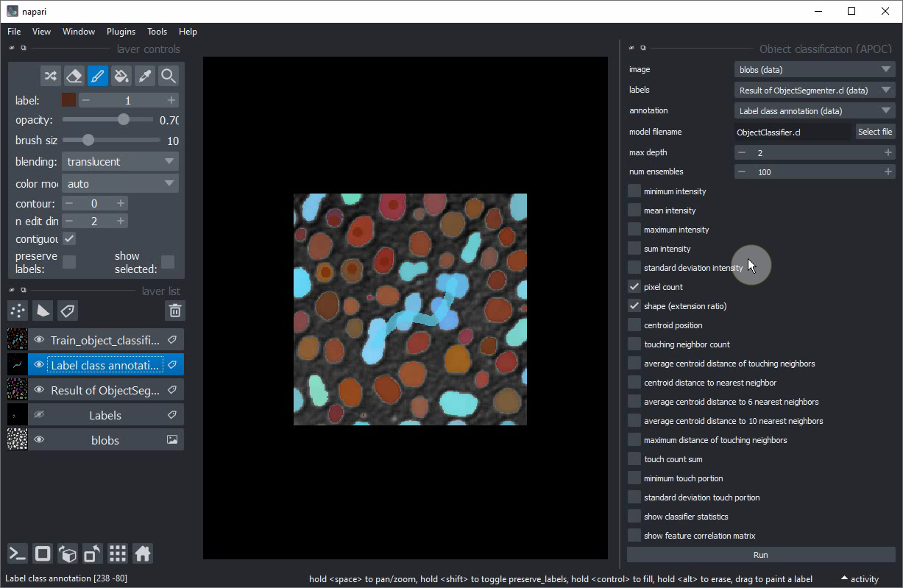Select the eraser tool
This screenshot has height=588, width=903.
(74, 76)
